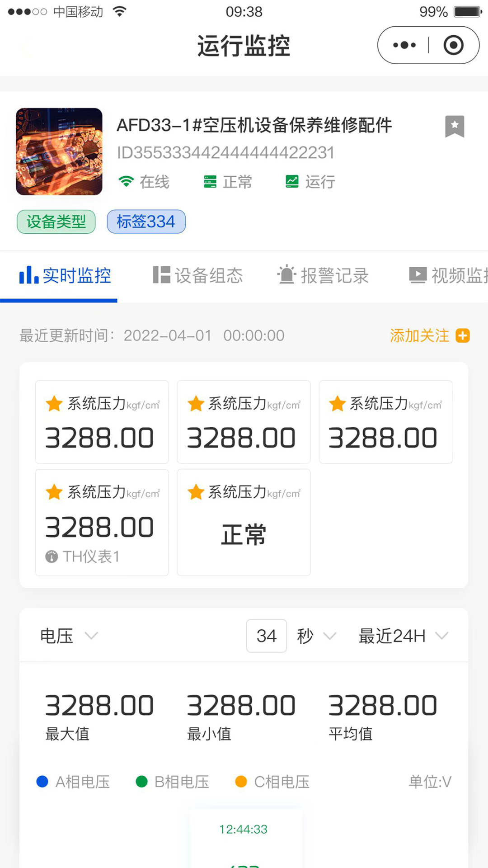Tap the bookmark star icon for the device
The image size is (488, 868).
(x=454, y=126)
